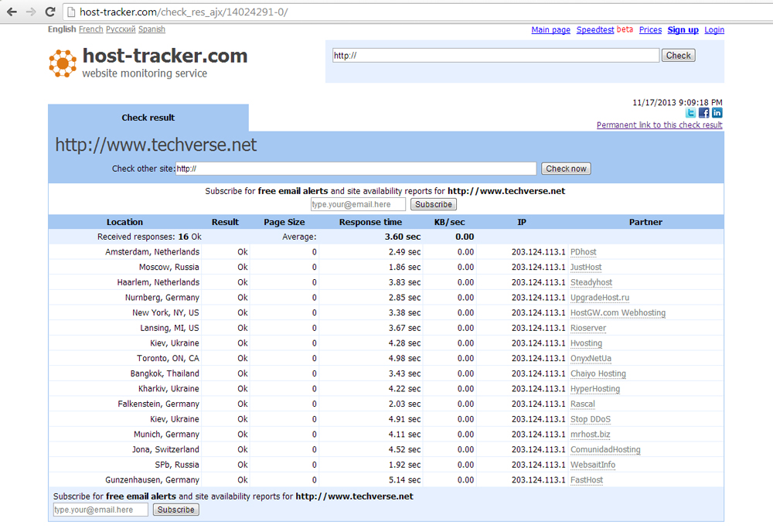
Task: Click the Sign up link
Action: [x=683, y=30]
